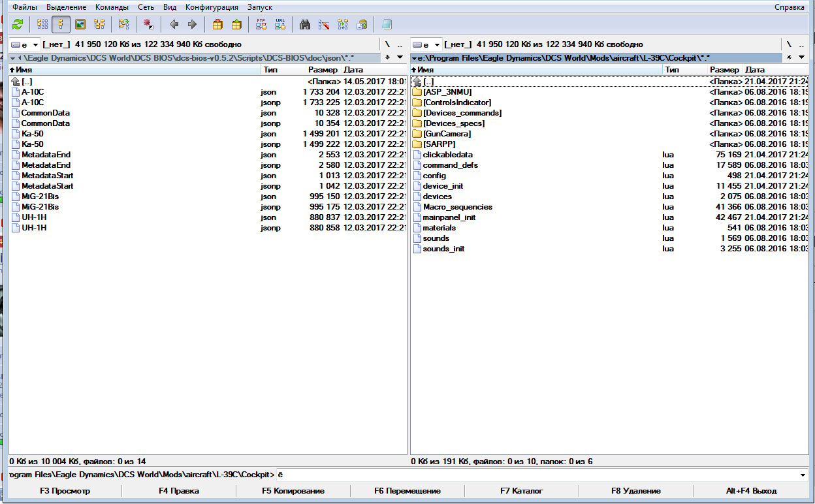Sort right panel by Дата column
Screen dimensions: 815x504
click(x=776, y=69)
